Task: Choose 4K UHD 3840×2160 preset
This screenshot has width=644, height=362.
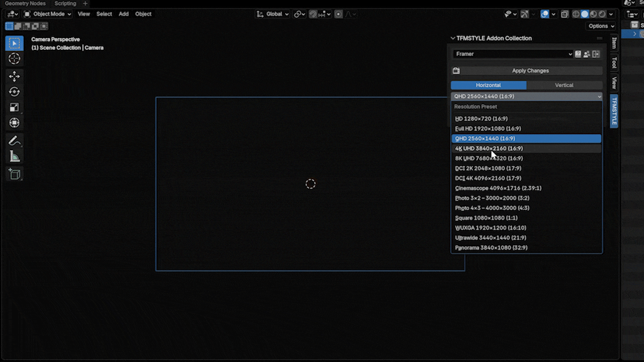Action: [x=489, y=148]
